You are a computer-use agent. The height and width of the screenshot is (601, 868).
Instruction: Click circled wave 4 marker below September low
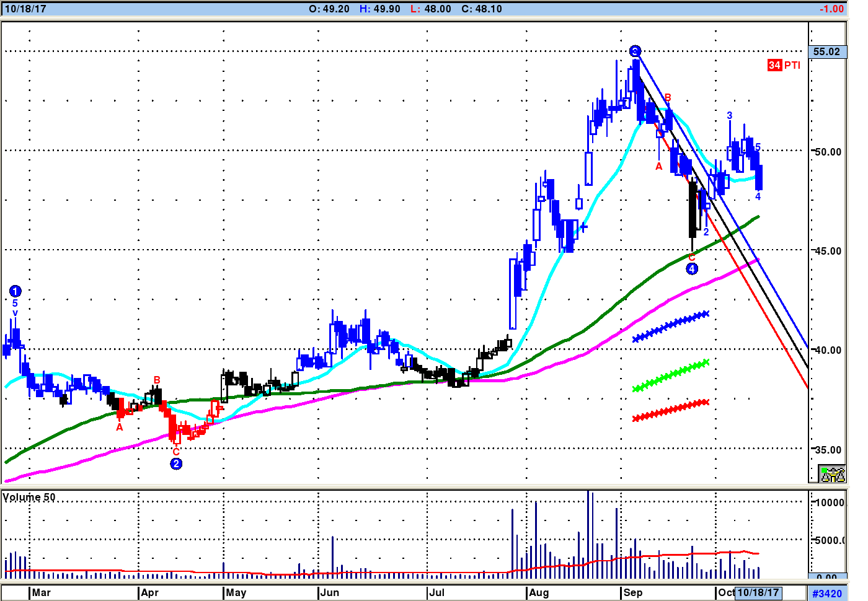[692, 269]
